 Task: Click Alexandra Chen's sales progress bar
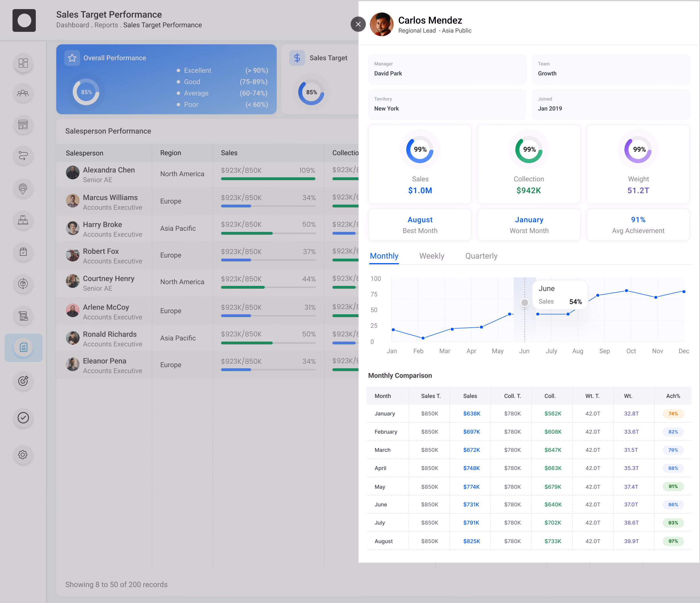tap(268, 179)
